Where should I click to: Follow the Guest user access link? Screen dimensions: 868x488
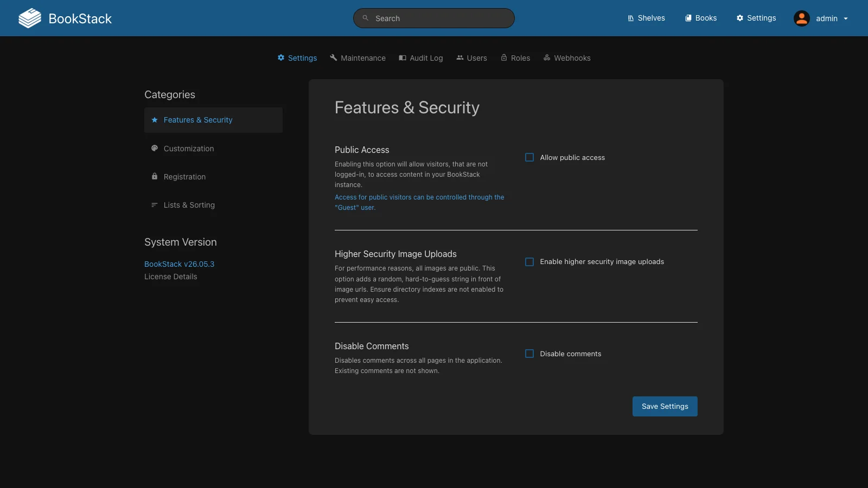pyautogui.click(x=419, y=202)
